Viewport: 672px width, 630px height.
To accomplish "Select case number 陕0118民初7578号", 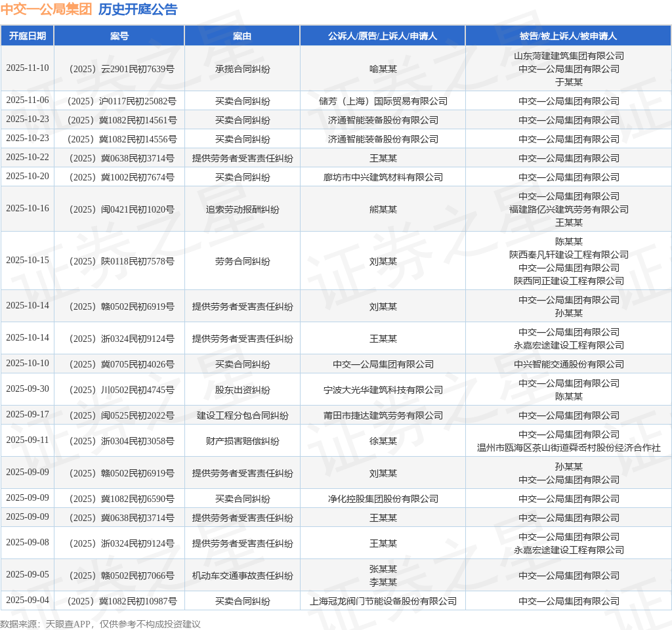I will [x=121, y=261].
